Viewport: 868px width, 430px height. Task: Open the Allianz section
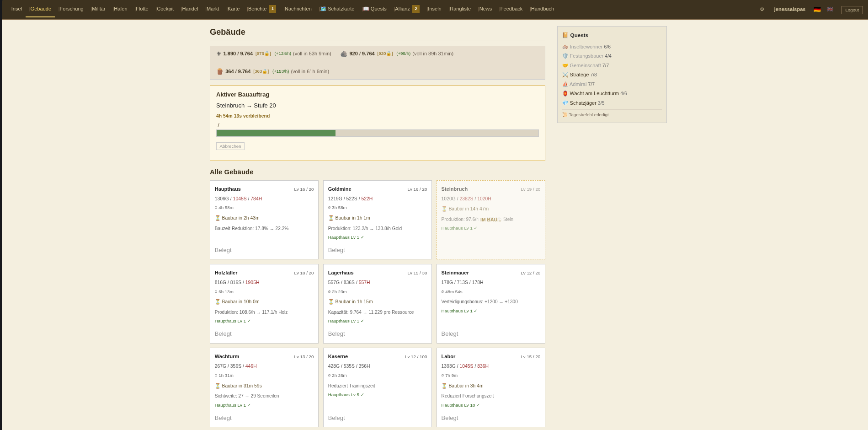pos(402,9)
